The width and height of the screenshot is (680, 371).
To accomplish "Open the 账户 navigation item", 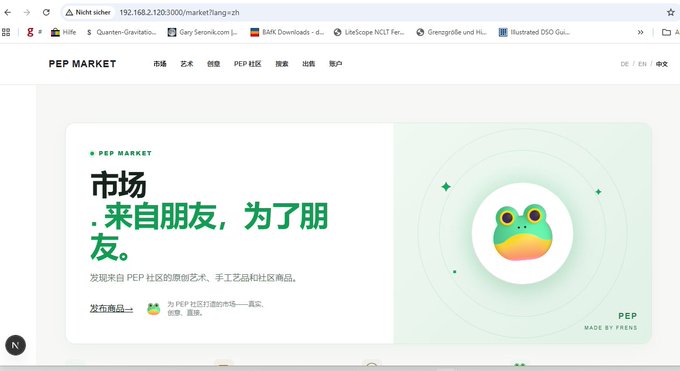I will coord(336,64).
